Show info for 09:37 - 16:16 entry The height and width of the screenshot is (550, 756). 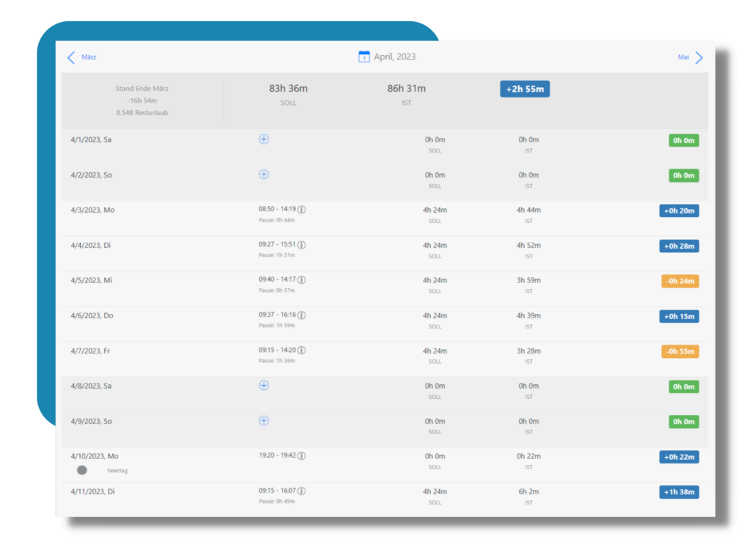pos(302,315)
